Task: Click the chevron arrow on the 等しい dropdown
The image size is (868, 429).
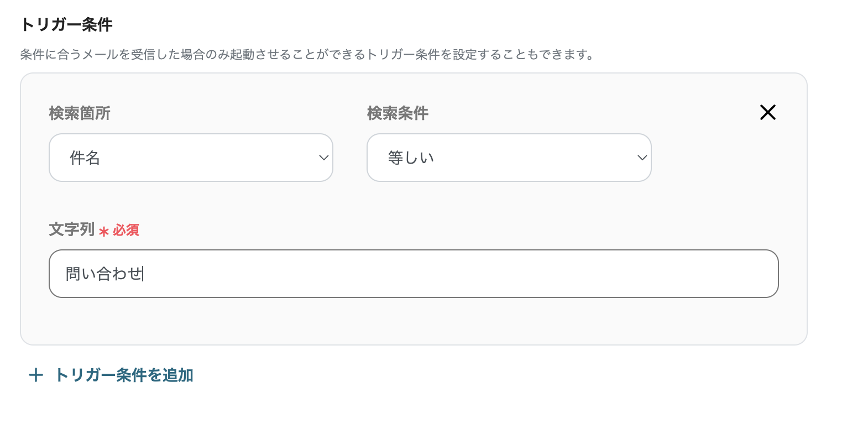Action: [x=642, y=158]
